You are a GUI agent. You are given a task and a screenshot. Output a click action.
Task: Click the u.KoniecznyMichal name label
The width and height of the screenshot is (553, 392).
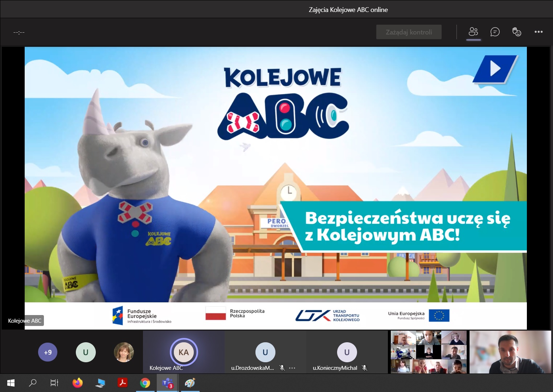(335, 368)
